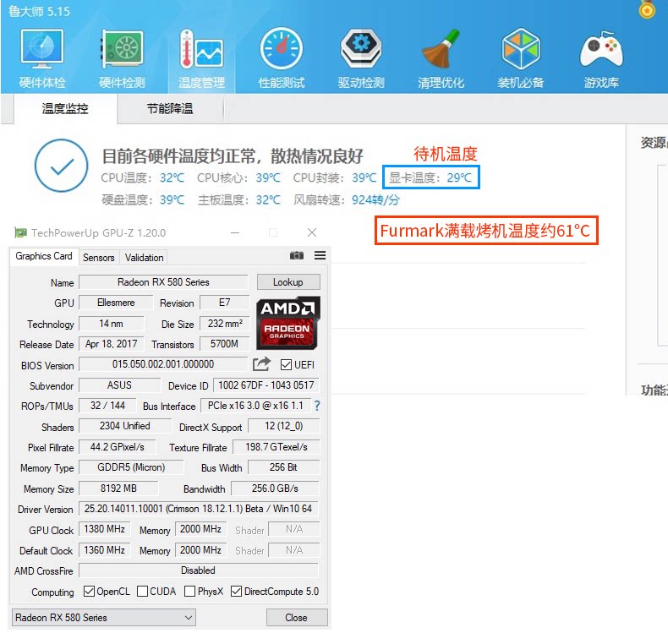Click Transistors value 5700M
Viewport: 668px width, 644px height.
click(225, 344)
